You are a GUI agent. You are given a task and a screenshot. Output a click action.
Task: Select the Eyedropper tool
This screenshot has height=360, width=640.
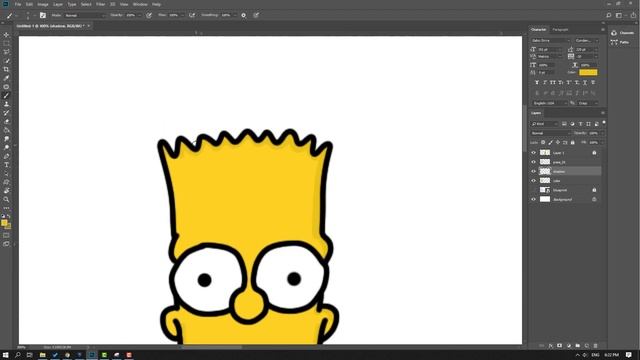pos(6,78)
